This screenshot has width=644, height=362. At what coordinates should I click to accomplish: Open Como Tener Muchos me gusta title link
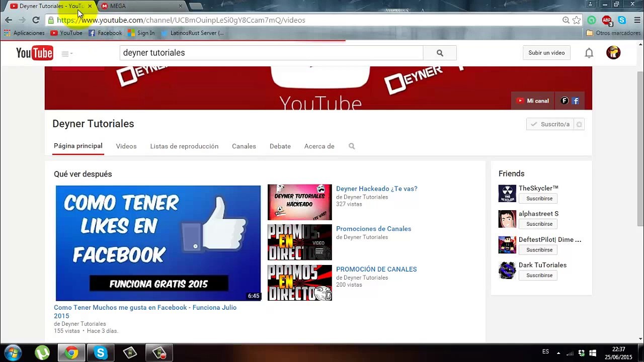click(145, 312)
